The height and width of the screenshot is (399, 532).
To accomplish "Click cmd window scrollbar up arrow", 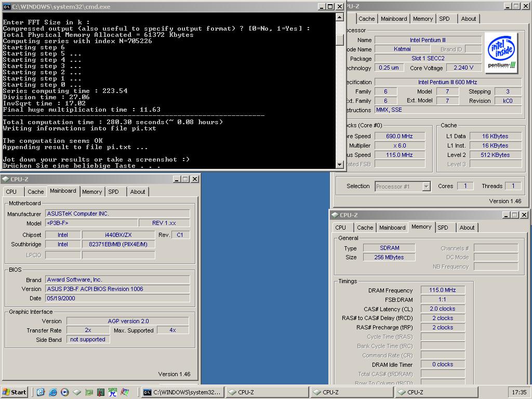I will (x=340, y=17).
